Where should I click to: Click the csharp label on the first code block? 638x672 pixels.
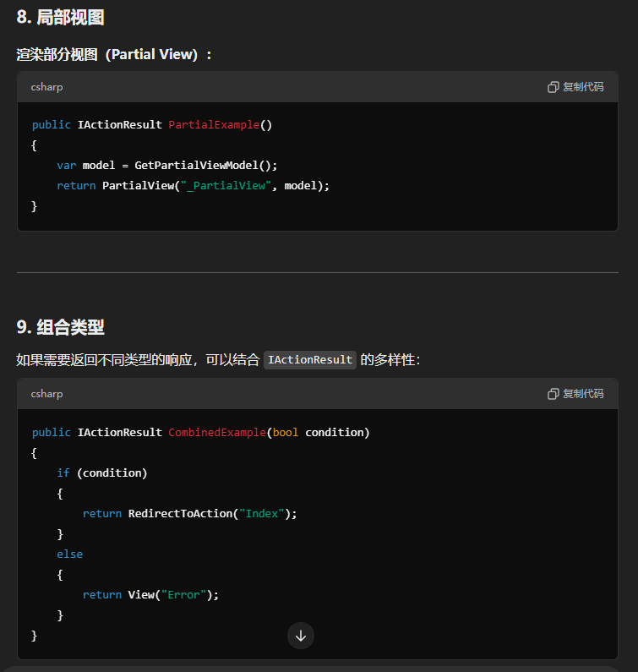47,87
